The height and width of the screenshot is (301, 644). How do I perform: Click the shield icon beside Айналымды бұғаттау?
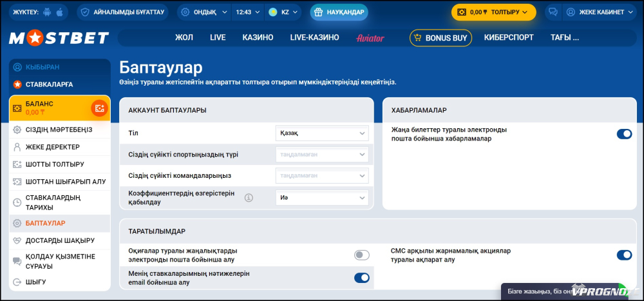[85, 12]
